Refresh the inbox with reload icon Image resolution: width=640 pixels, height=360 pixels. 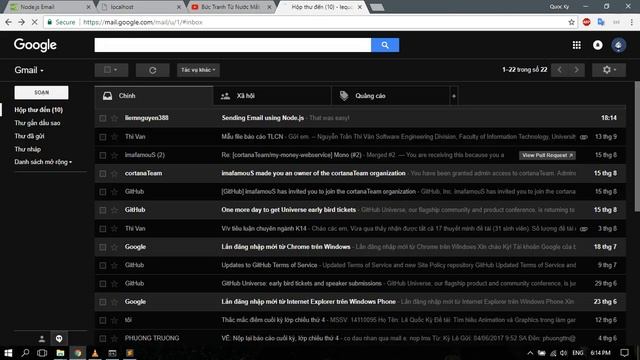tap(153, 70)
